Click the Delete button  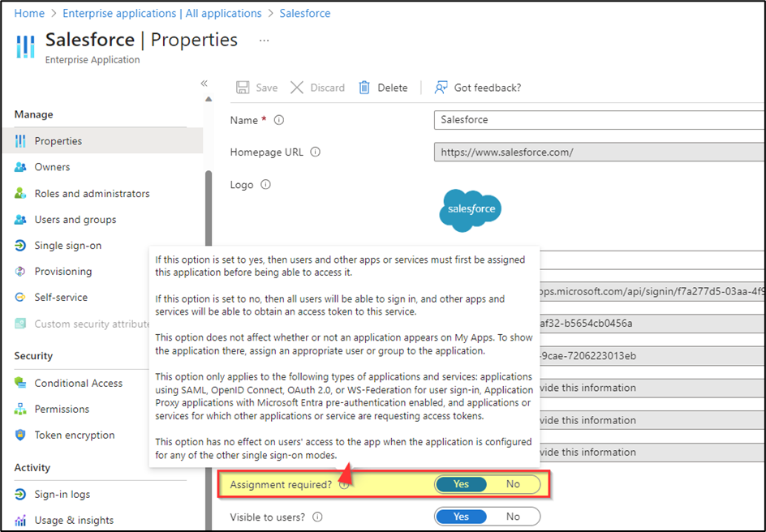(x=383, y=87)
